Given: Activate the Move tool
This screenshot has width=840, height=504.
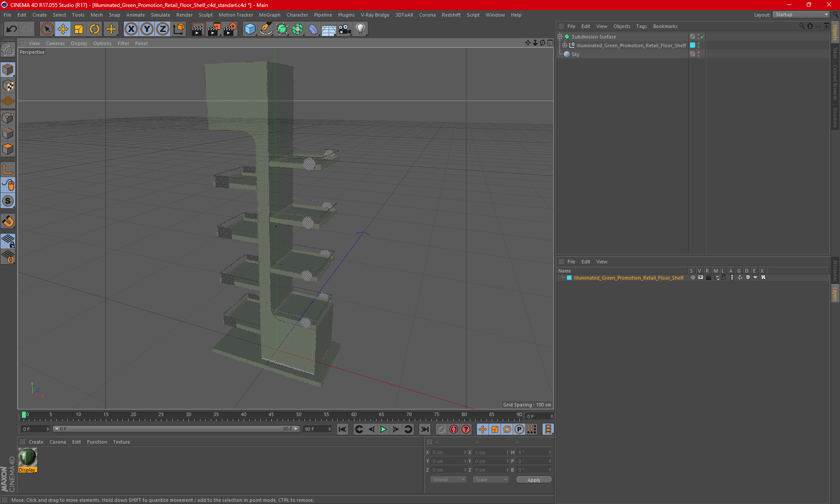Looking at the screenshot, I should pos(63,29).
